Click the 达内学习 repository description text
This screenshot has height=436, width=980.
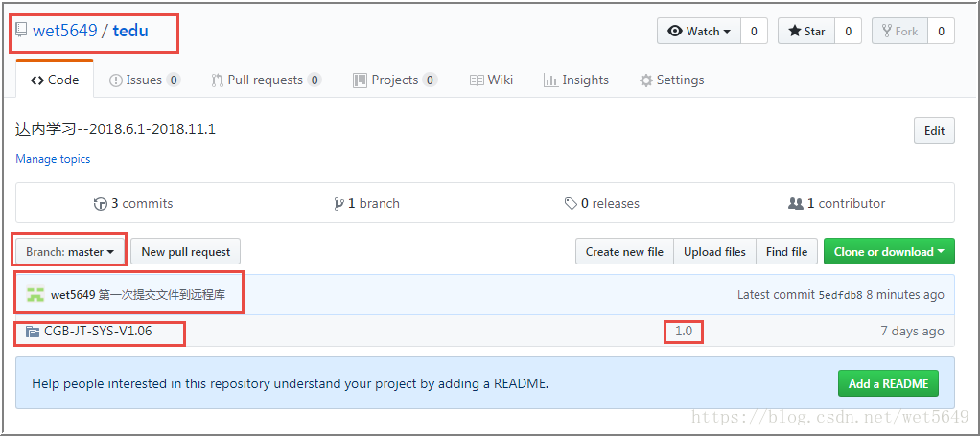(x=116, y=130)
